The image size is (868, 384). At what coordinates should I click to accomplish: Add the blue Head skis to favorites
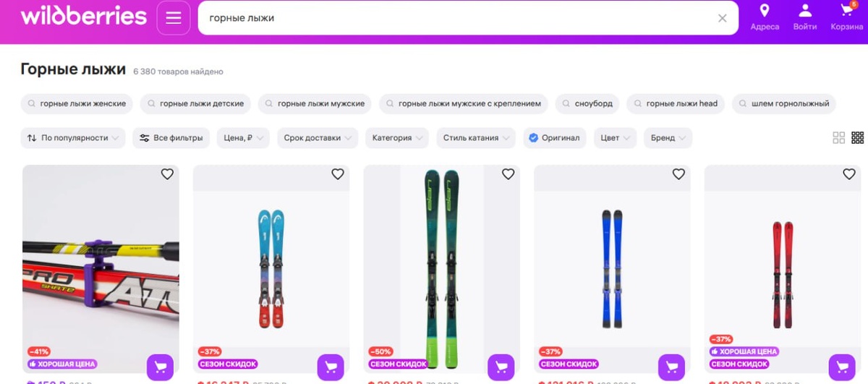coord(338,174)
